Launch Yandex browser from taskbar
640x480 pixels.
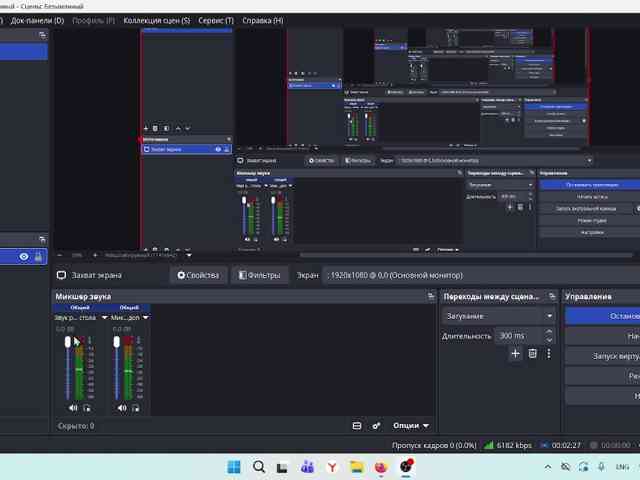(x=332, y=467)
